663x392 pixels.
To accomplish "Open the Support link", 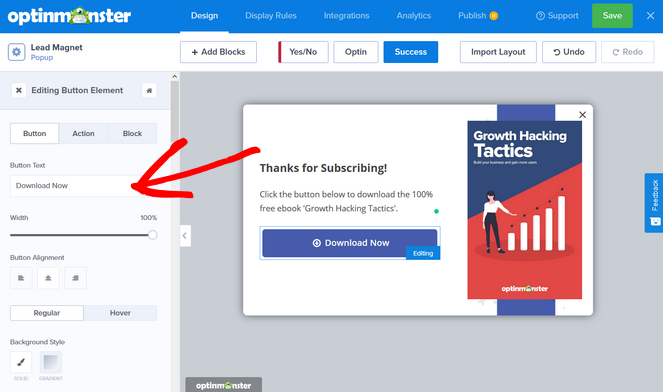I will (557, 16).
